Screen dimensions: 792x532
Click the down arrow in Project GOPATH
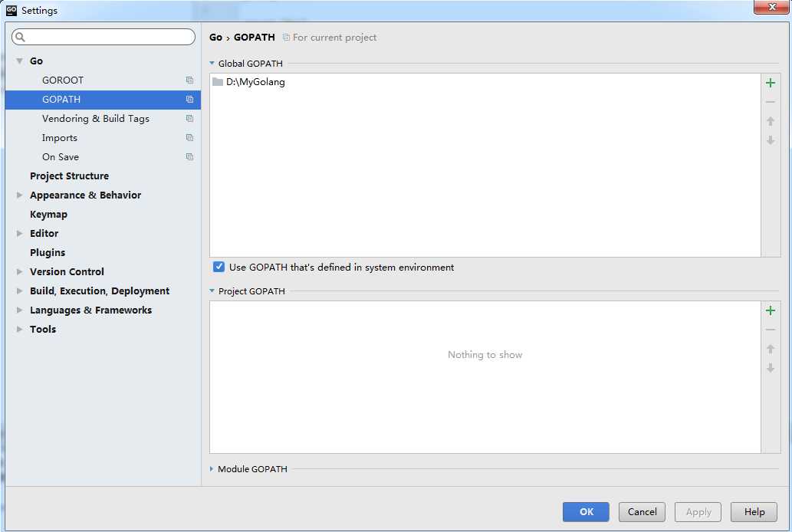tap(771, 368)
